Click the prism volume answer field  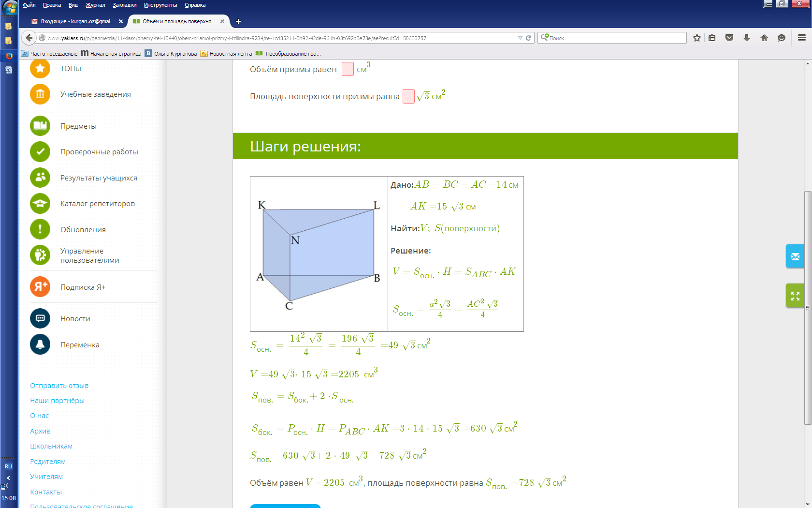click(x=348, y=69)
